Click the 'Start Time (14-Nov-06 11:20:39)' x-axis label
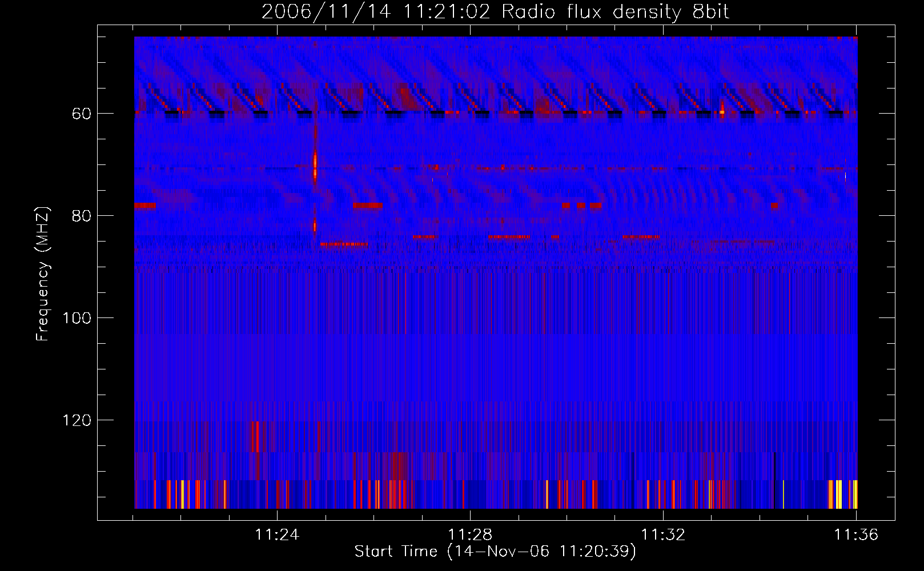 point(495,552)
